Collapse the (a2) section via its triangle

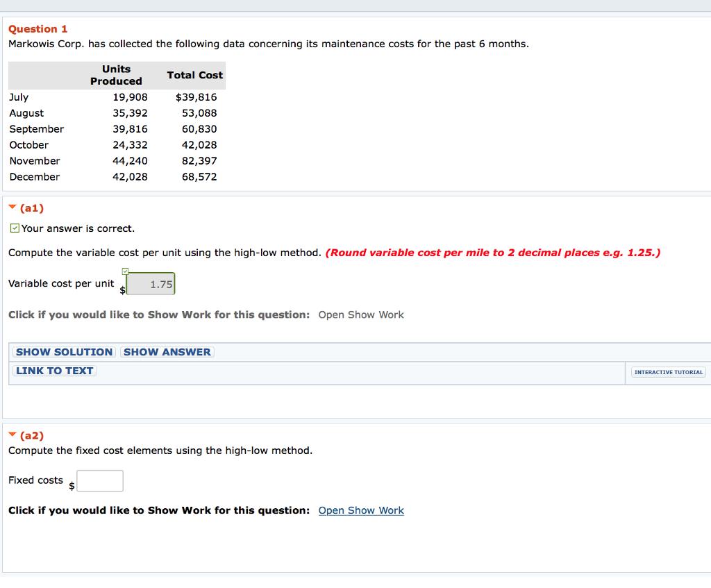point(11,434)
